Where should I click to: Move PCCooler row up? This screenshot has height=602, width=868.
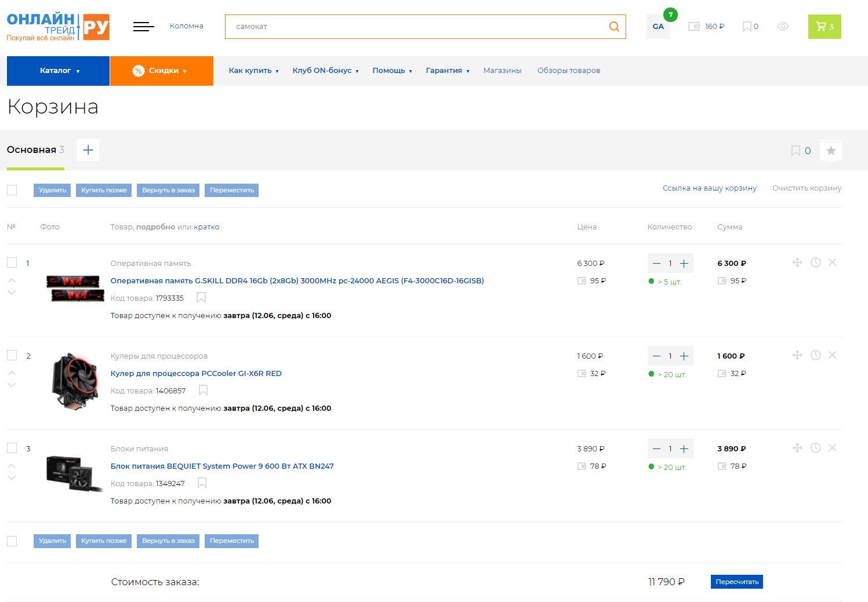point(12,373)
